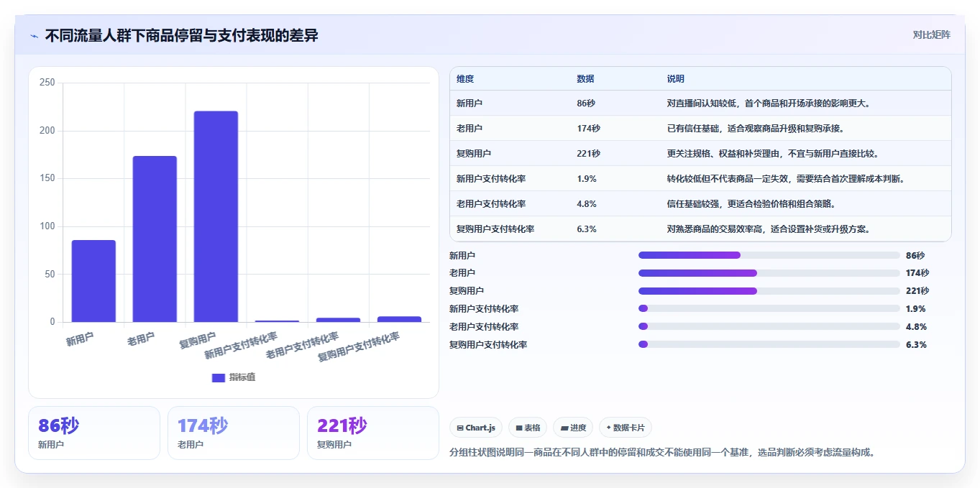Click the 新用户 86秒 progress bar
980x488 pixels.
click(x=769, y=255)
